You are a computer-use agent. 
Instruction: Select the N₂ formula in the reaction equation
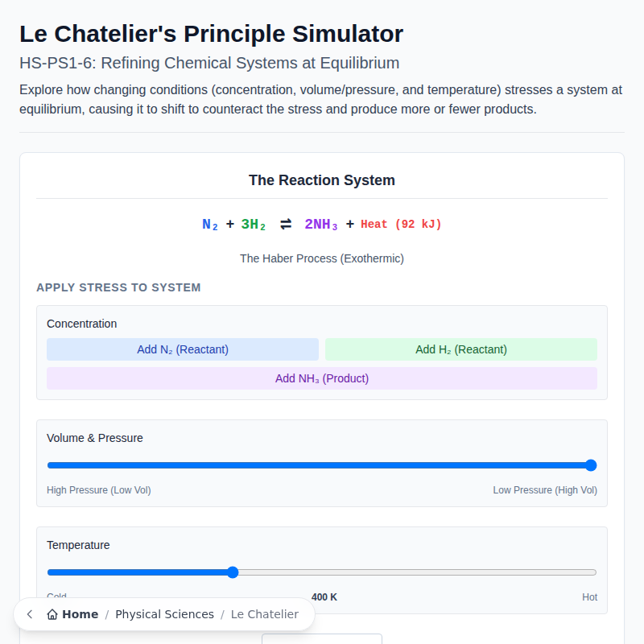209,224
